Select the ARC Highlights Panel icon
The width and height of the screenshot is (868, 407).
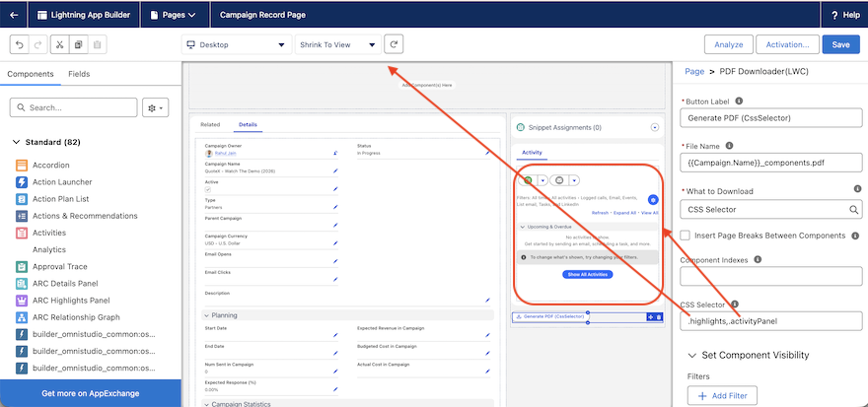[x=22, y=301]
